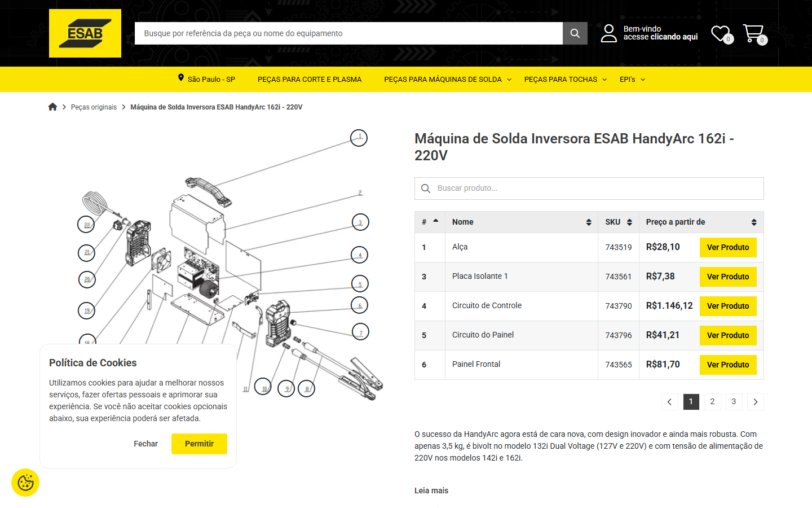This screenshot has height=508, width=812.
Task: Go to pagination page 3
Action: click(x=734, y=402)
